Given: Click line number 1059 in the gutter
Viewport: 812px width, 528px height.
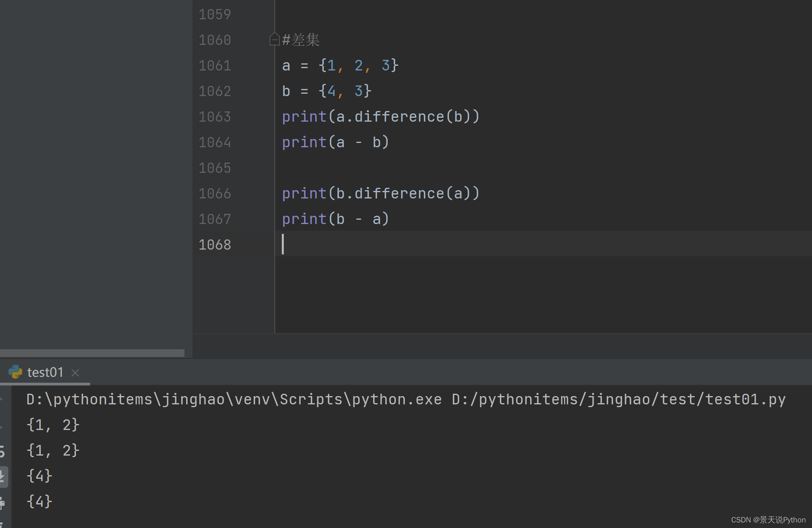Looking at the screenshot, I should (215, 15).
